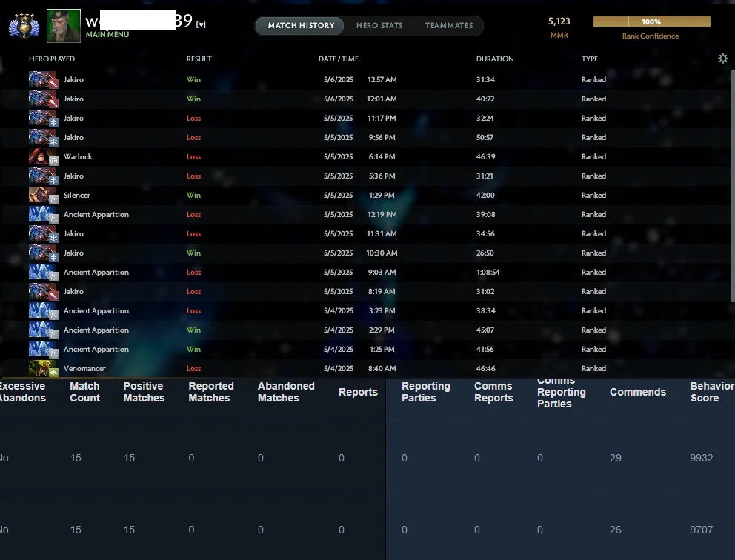Screen dimensions: 735x560
Task: Select the Silencer hero name
Action: click(77, 195)
